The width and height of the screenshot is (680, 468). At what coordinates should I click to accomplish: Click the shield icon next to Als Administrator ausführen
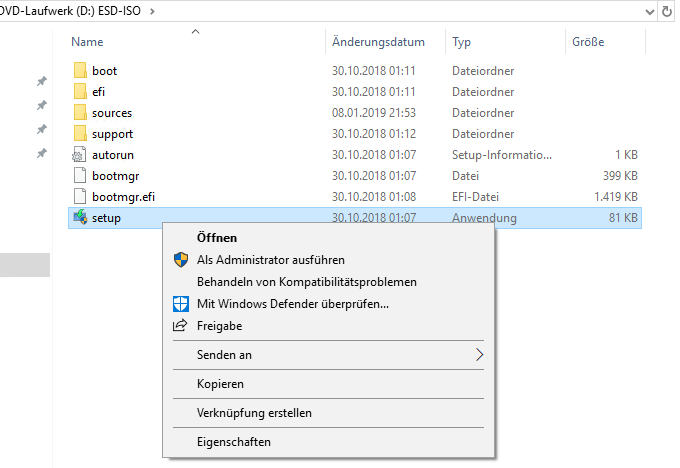click(181, 260)
